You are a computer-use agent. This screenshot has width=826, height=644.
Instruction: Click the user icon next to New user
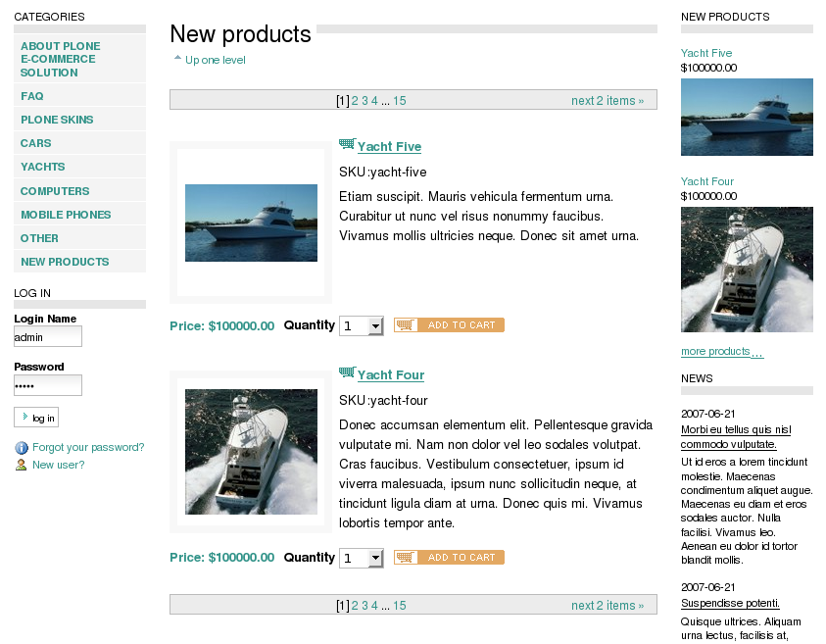point(22,465)
